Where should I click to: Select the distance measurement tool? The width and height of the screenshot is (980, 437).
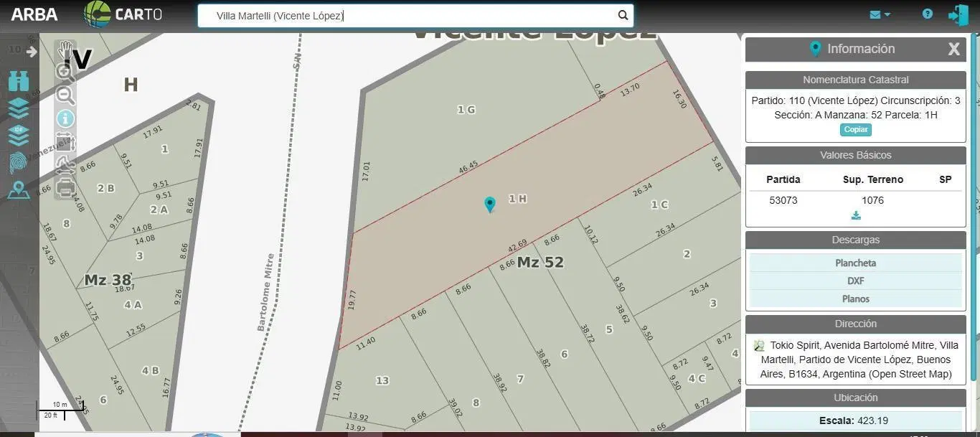65,166
